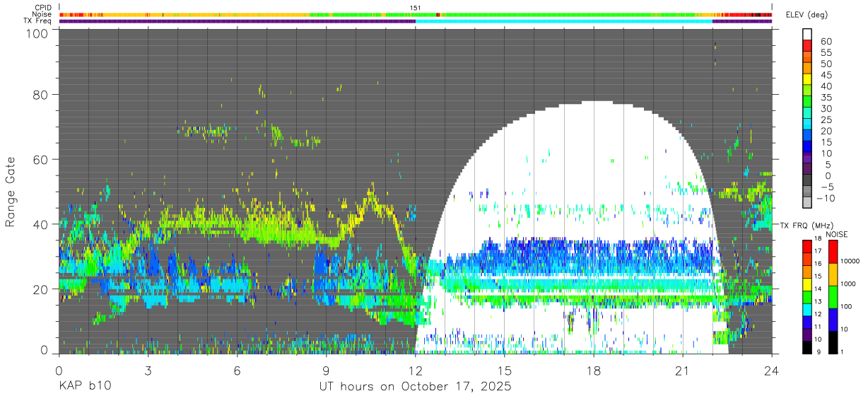Click the light gray bottom cell of ELEV bar

click(x=807, y=202)
